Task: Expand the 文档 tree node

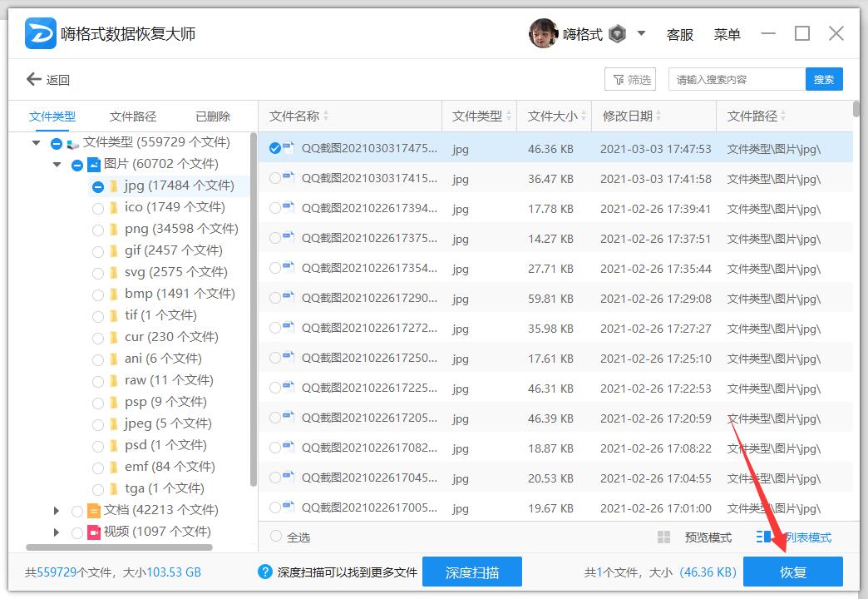Action: (x=56, y=510)
